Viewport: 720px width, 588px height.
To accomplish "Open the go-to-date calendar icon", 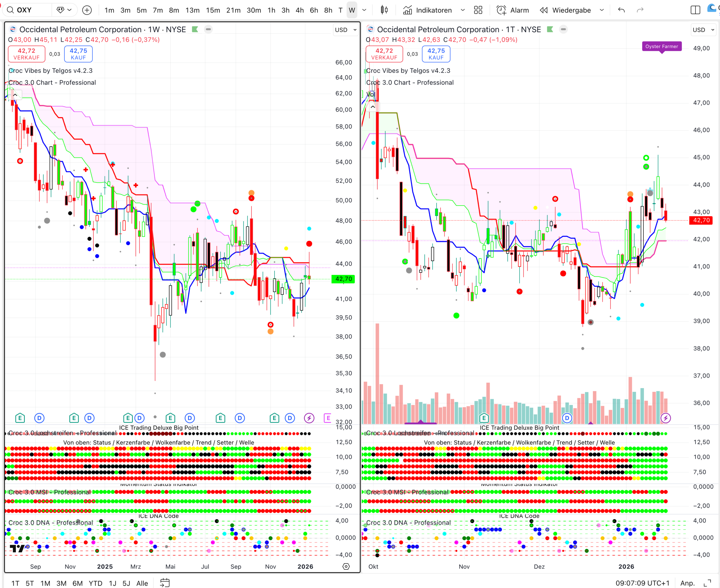I will coord(165,583).
